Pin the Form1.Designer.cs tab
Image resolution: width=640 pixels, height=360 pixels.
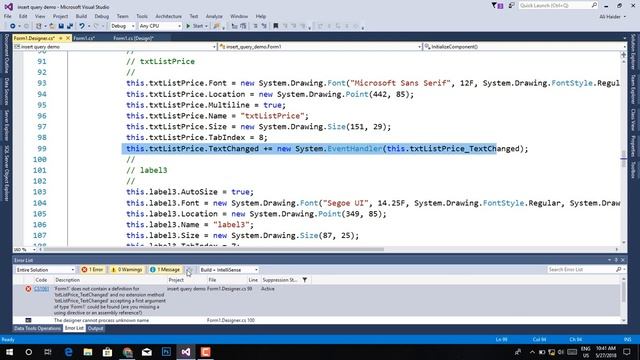61,38
